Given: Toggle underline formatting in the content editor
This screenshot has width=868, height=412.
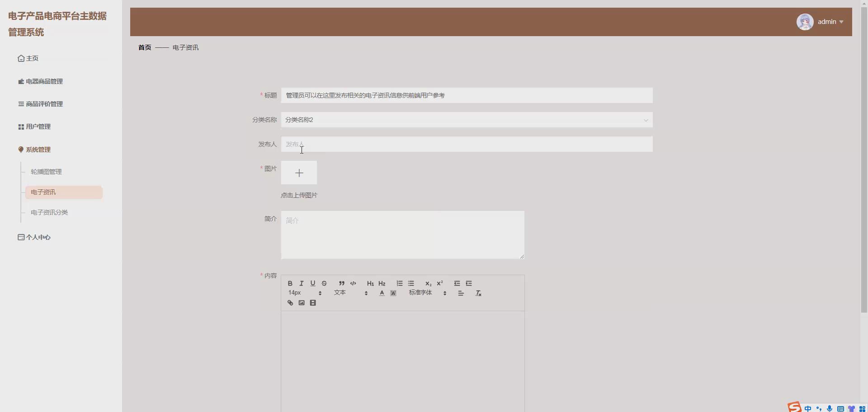Looking at the screenshot, I should (313, 283).
